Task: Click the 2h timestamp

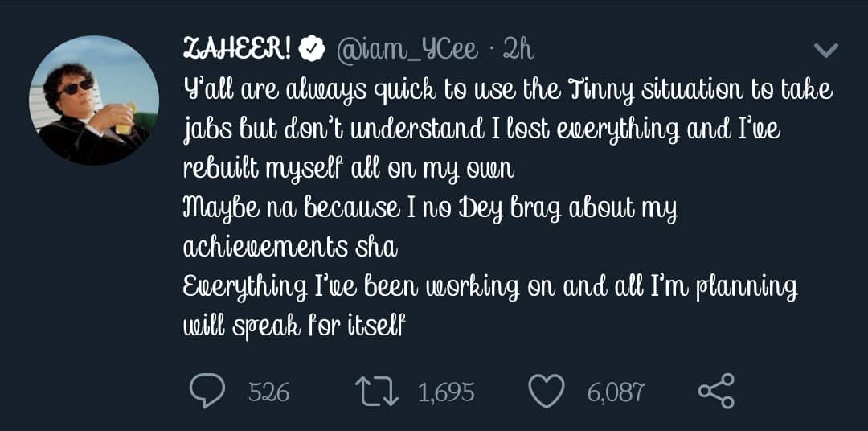Action: click(x=518, y=50)
